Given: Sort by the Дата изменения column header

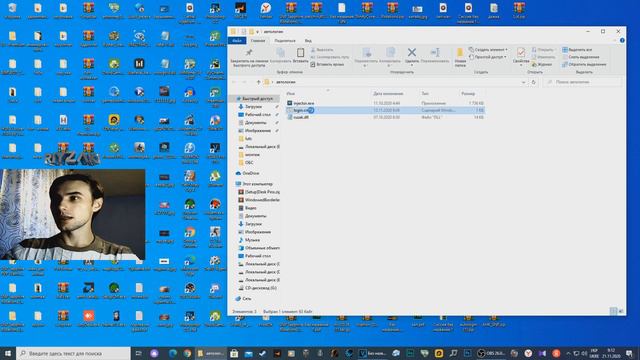Looking at the screenshot, I should click(388, 94).
